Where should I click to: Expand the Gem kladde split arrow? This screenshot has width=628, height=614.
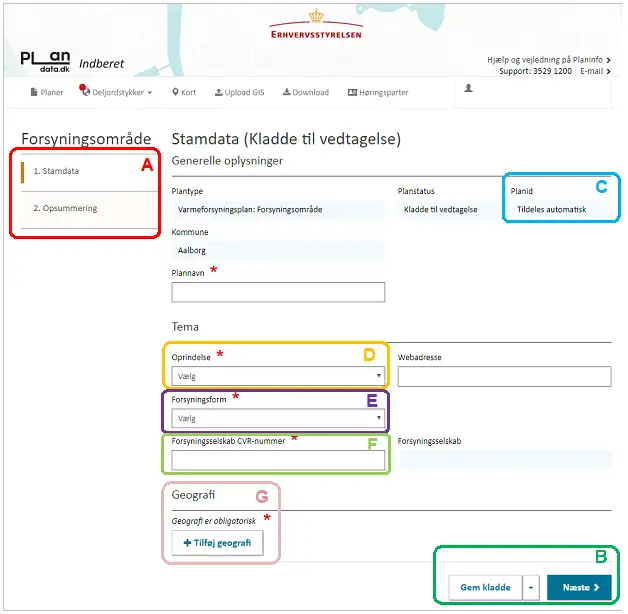click(x=530, y=588)
